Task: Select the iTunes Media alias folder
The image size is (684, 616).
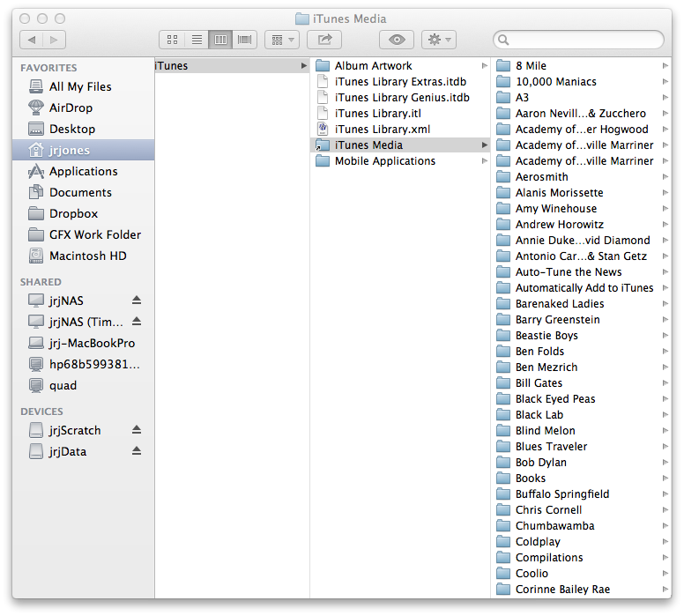Action: point(400,145)
